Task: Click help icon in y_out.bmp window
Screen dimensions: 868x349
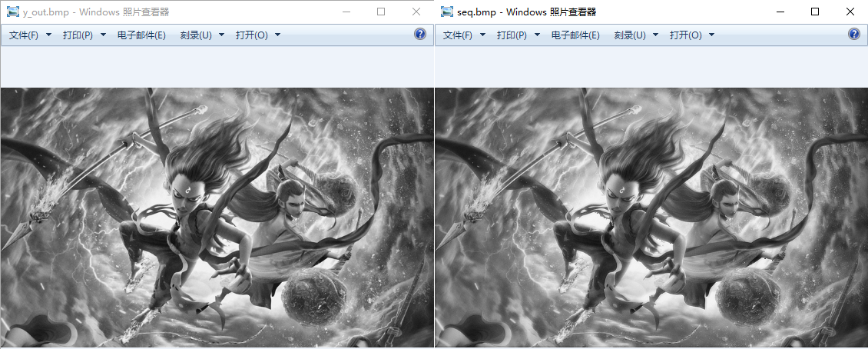Action: [420, 35]
